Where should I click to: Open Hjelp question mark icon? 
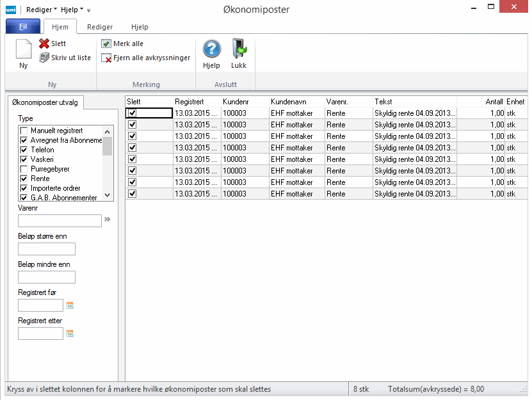pos(211,49)
